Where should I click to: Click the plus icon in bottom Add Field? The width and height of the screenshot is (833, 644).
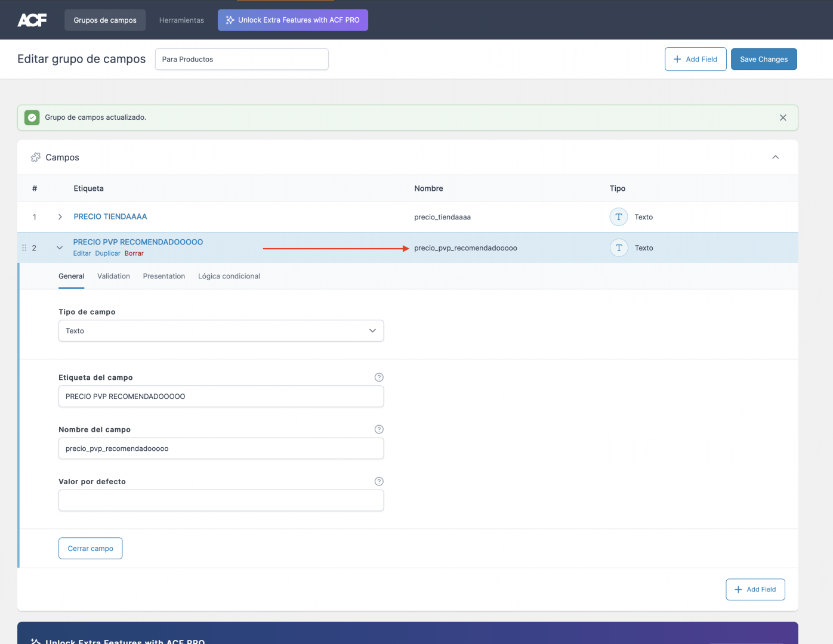click(x=738, y=590)
